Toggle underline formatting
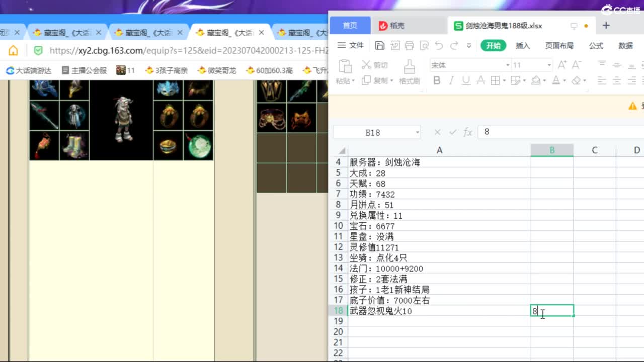The image size is (644, 362). [466, 80]
